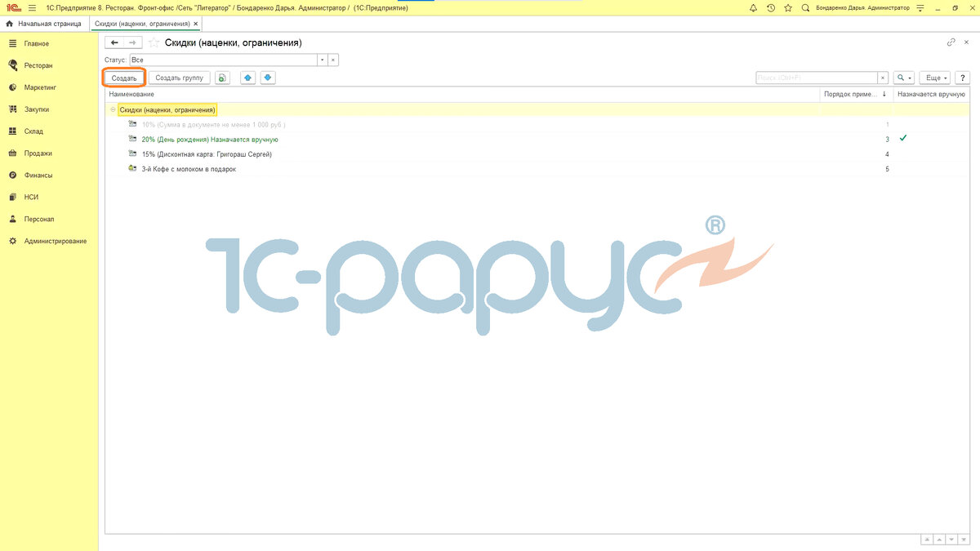Open the Еще menu dropdown
Image resolution: width=980 pixels, height=551 pixels.
(935, 78)
